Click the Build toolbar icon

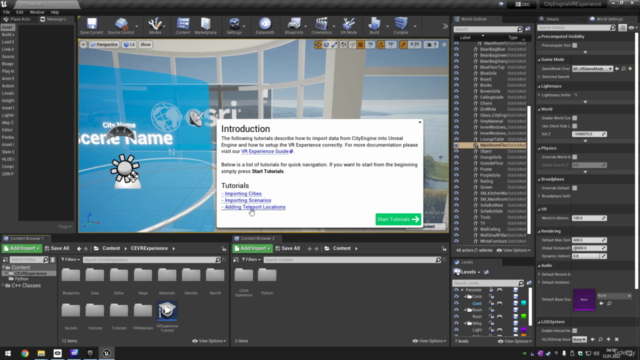coord(374,26)
